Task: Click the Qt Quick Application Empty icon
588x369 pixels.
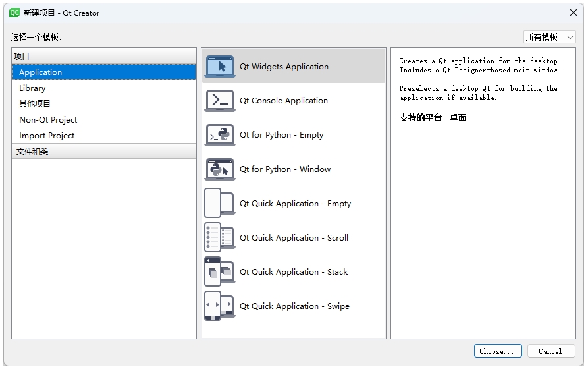Action: [220, 203]
